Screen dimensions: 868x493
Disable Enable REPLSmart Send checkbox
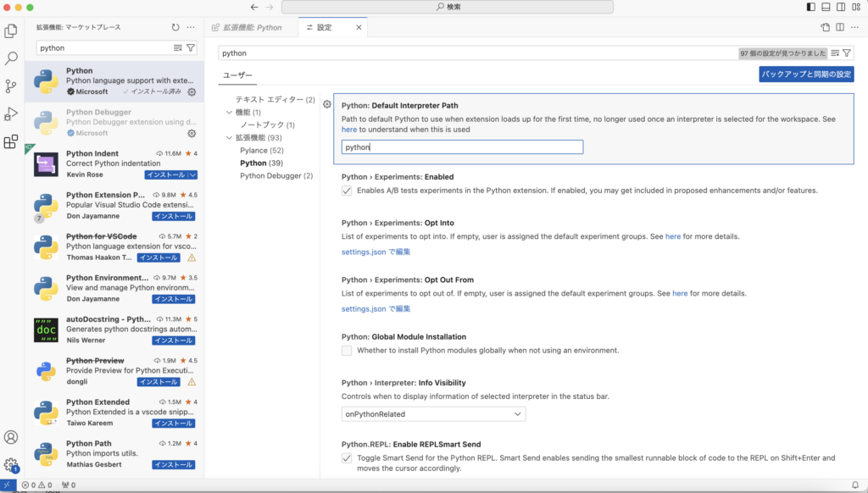347,458
